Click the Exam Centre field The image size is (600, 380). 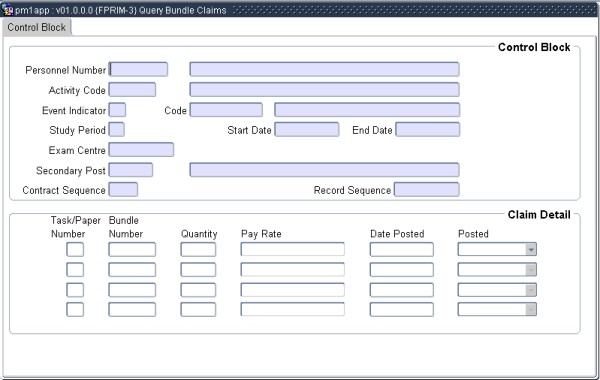141,150
